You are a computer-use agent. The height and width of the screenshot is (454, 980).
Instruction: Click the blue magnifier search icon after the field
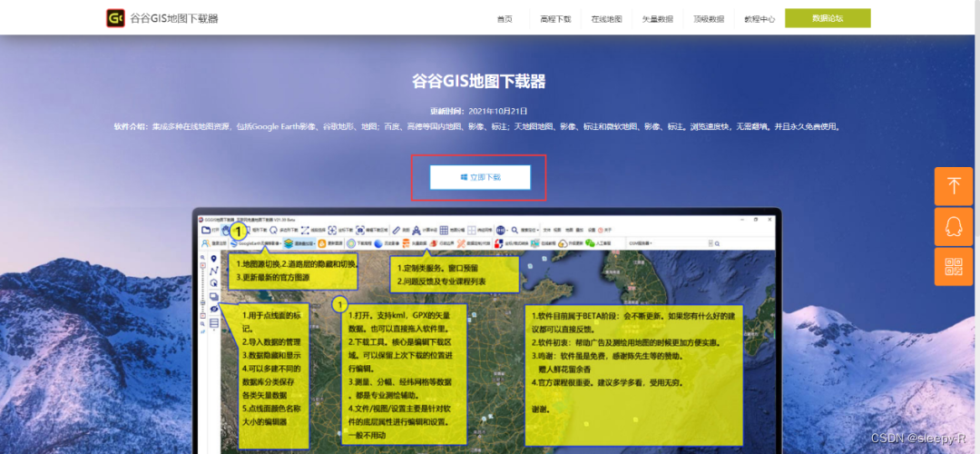[x=718, y=243]
